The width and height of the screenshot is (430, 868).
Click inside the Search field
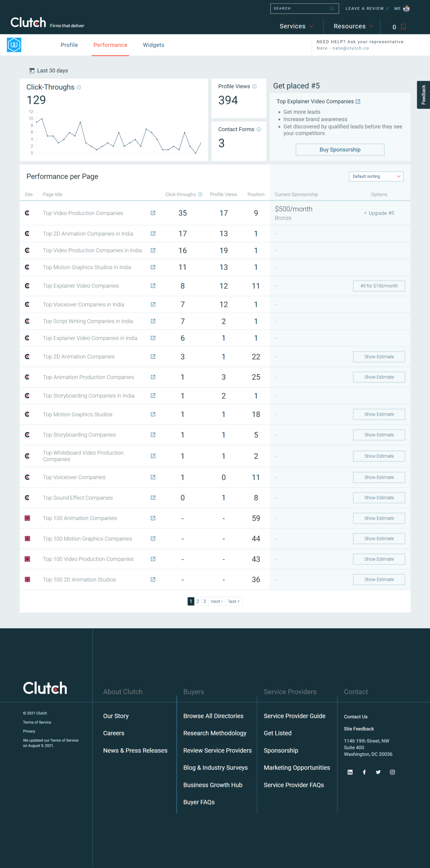pos(304,8)
